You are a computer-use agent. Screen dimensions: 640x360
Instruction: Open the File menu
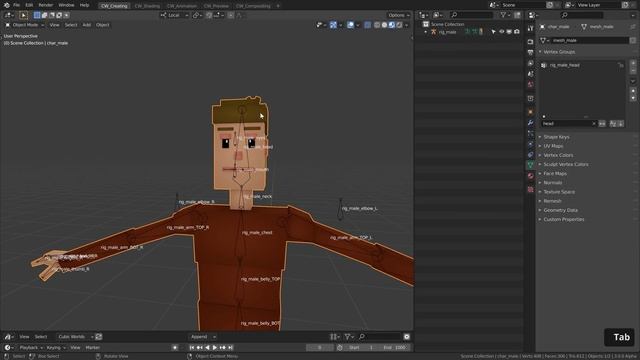16,5
